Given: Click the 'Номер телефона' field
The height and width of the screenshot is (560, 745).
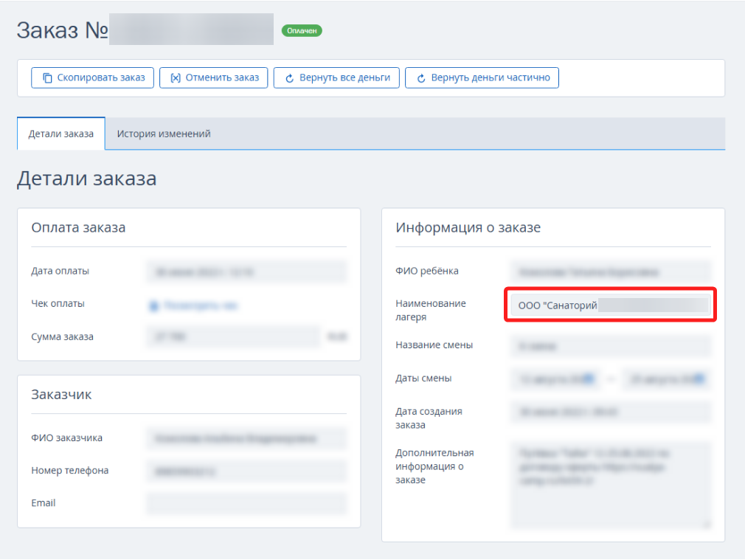Looking at the screenshot, I should [246, 471].
